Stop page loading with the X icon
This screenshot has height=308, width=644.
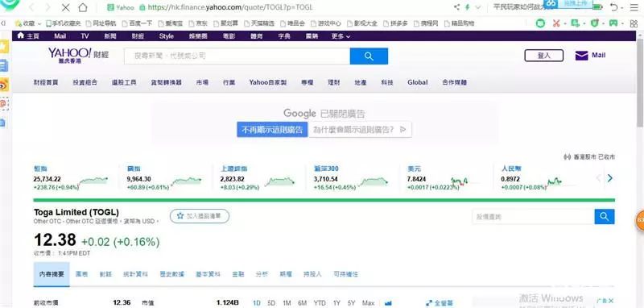click(x=65, y=7)
